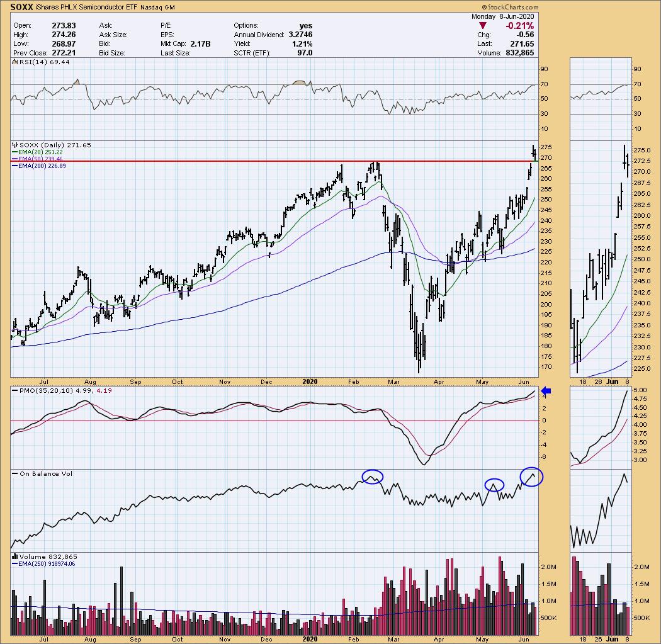The image size is (661, 644).
Task: Click the SOXX (Daily) 271.65 legend
Action: pos(55,145)
